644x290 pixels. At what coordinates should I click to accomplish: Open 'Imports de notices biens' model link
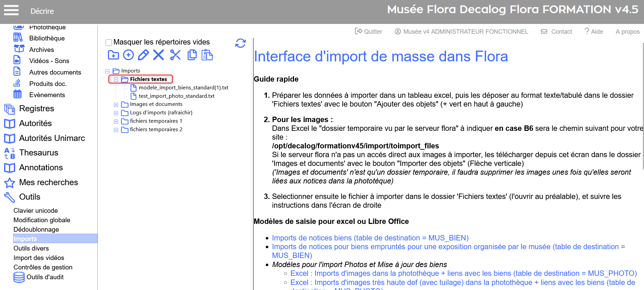pyautogui.click(x=370, y=238)
